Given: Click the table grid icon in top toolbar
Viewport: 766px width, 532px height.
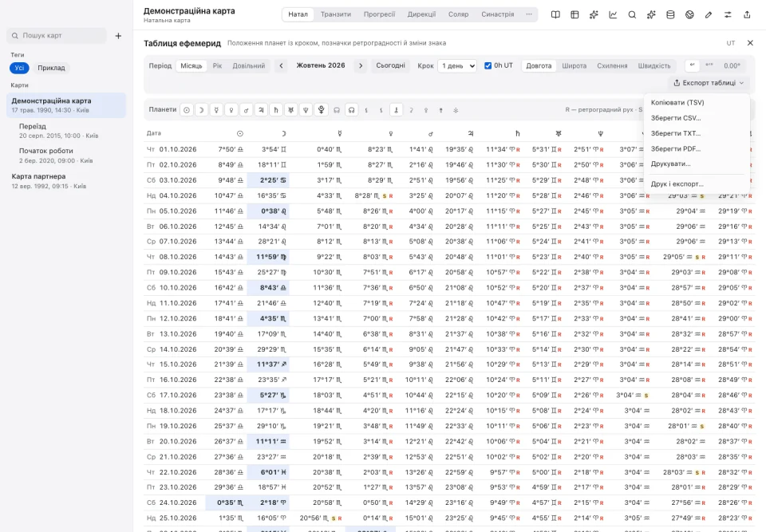Looking at the screenshot, I should pos(574,14).
